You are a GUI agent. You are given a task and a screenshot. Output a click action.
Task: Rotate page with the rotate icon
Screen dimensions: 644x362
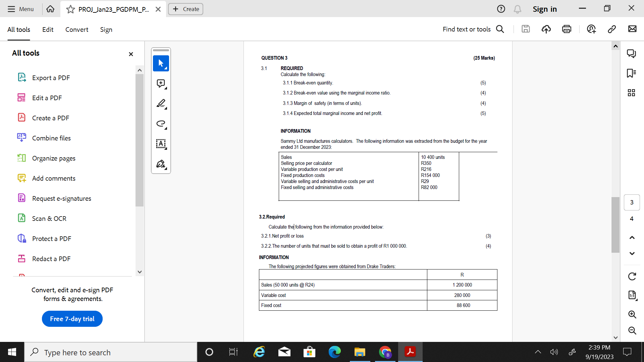point(632,277)
